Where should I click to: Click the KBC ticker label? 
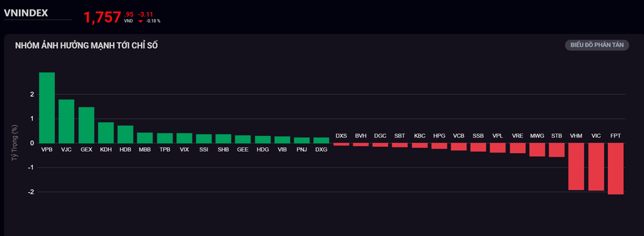[420, 135]
